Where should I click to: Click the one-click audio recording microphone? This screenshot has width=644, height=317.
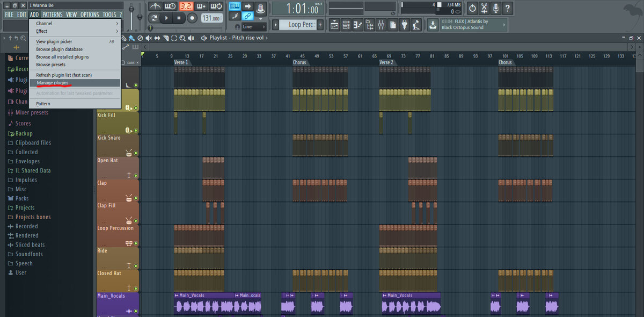(496, 8)
